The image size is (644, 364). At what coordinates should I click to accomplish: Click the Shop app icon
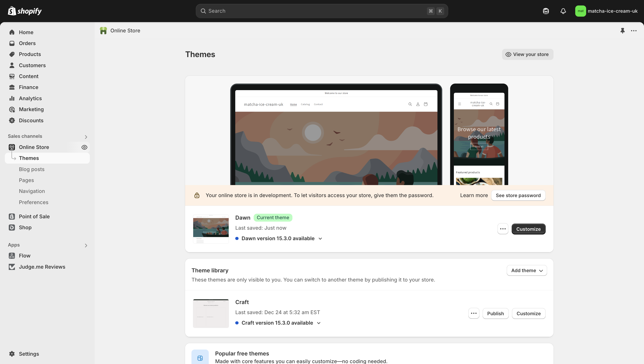click(x=12, y=227)
